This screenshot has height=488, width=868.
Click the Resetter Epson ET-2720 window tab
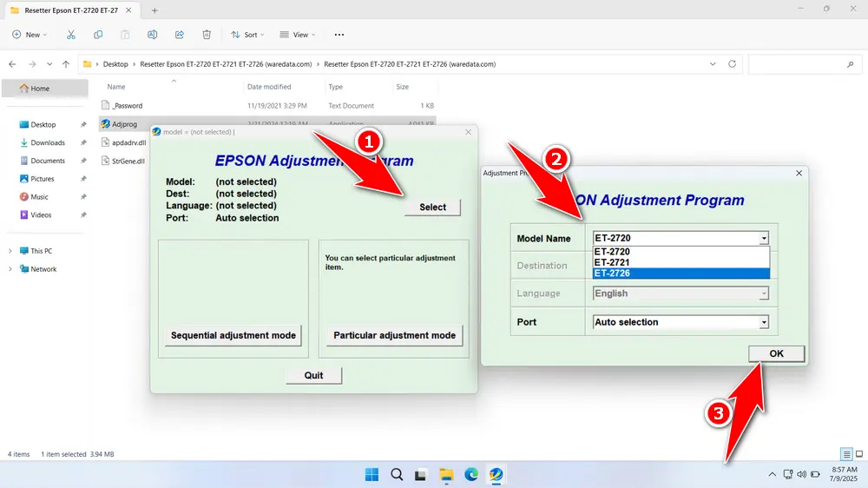71,10
